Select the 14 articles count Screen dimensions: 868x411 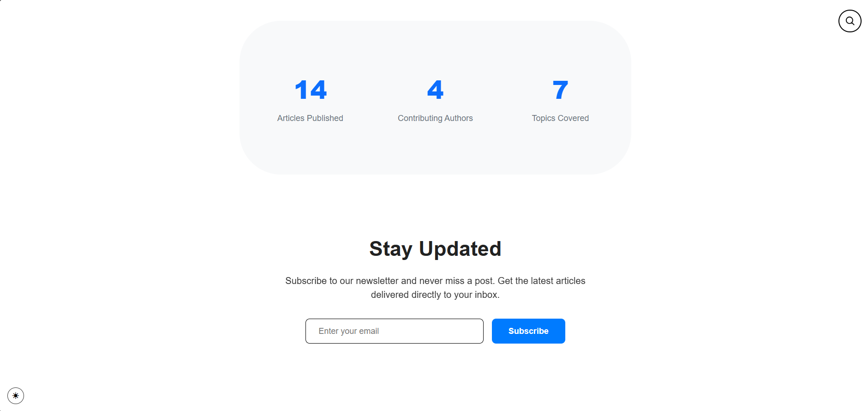coord(311,90)
